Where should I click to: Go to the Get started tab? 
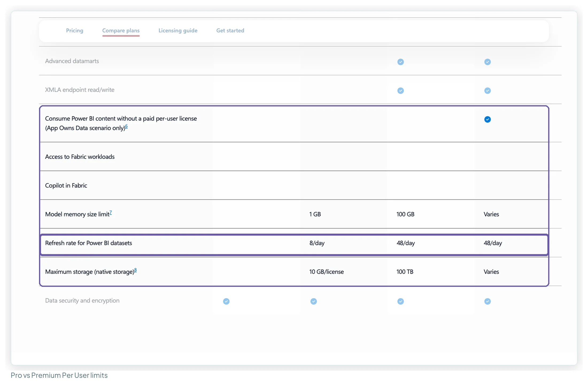pyautogui.click(x=230, y=31)
